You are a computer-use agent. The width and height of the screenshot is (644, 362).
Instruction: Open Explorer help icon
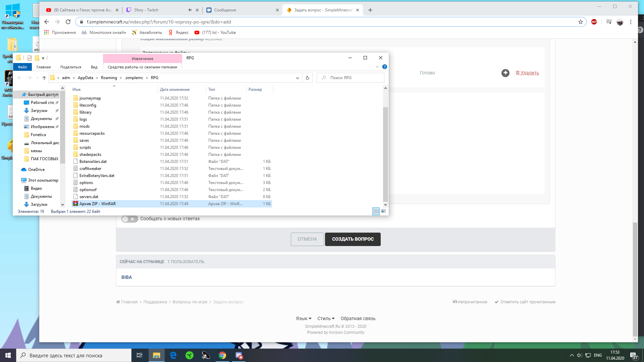(385, 67)
